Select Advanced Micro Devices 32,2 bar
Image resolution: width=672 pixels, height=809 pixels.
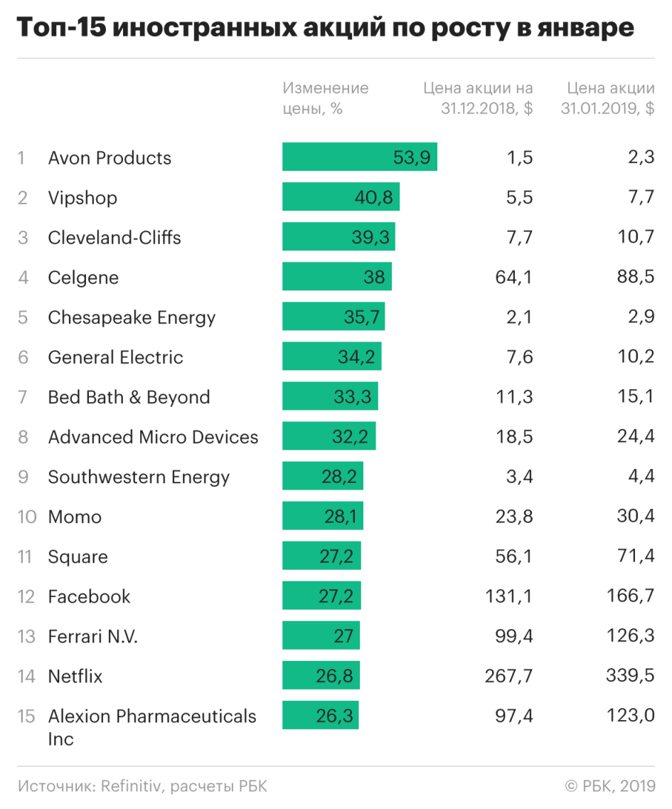(x=329, y=436)
